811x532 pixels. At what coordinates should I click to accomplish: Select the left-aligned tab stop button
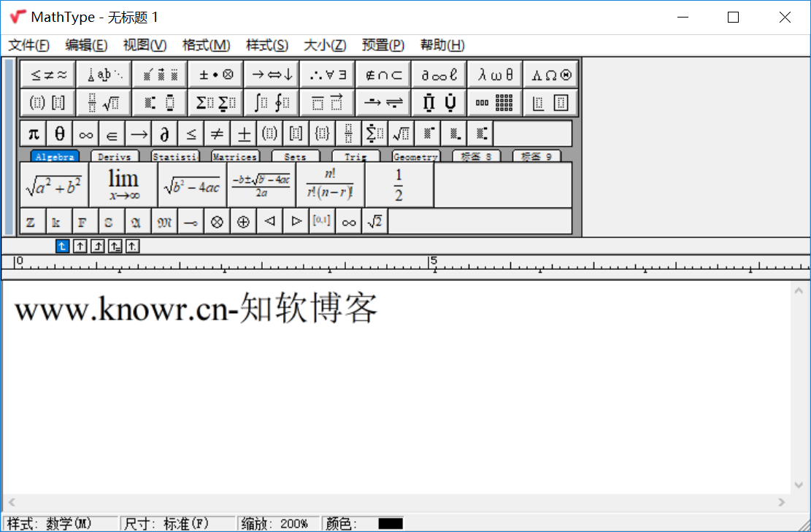tap(63, 246)
